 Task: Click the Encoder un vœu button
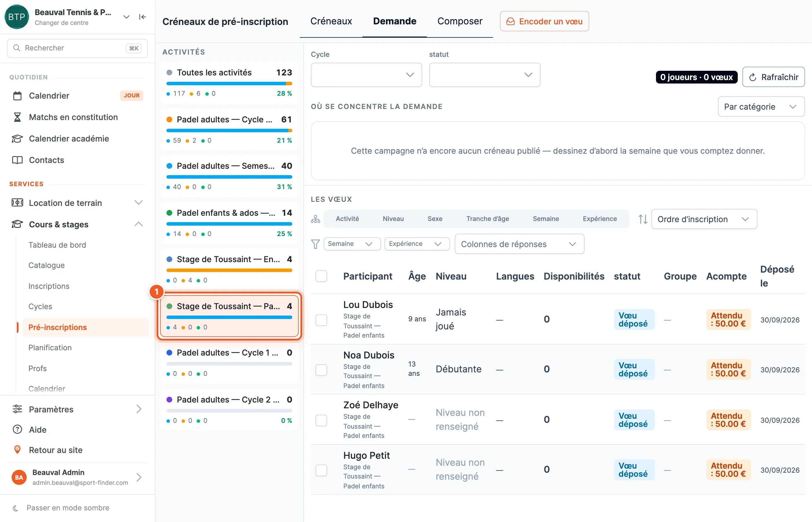tap(544, 21)
